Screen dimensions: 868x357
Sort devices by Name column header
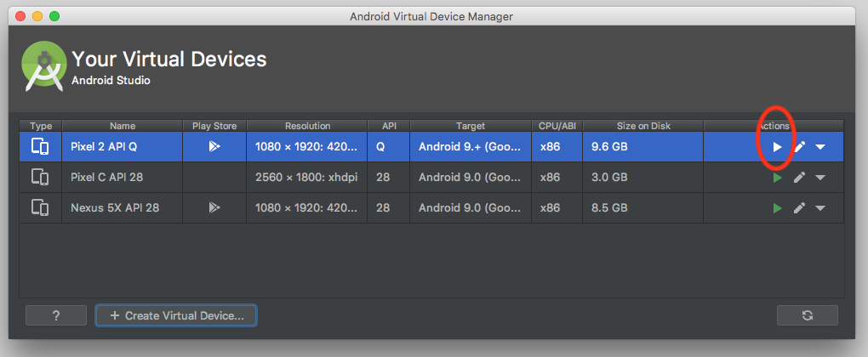tap(122, 126)
